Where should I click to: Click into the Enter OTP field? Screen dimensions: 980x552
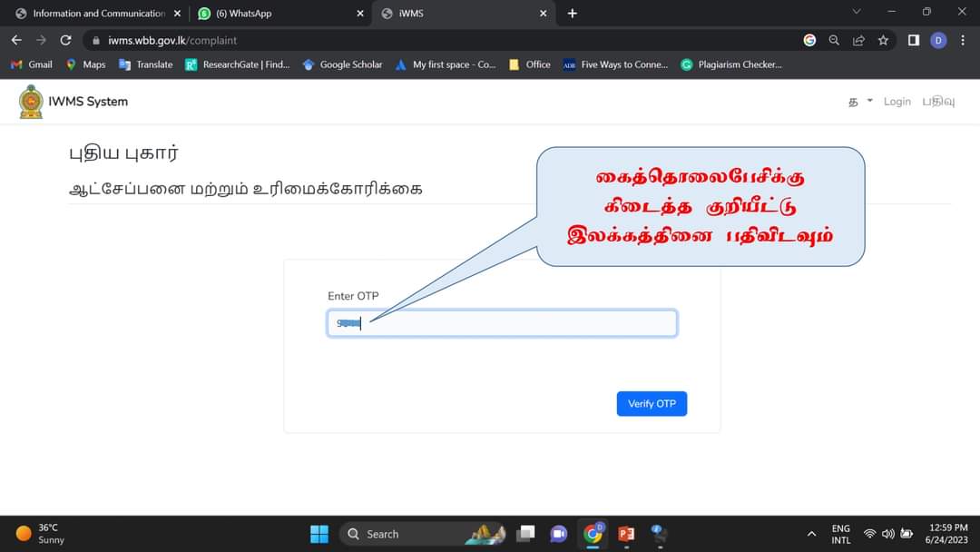pyautogui.click(x=502, y=323)
